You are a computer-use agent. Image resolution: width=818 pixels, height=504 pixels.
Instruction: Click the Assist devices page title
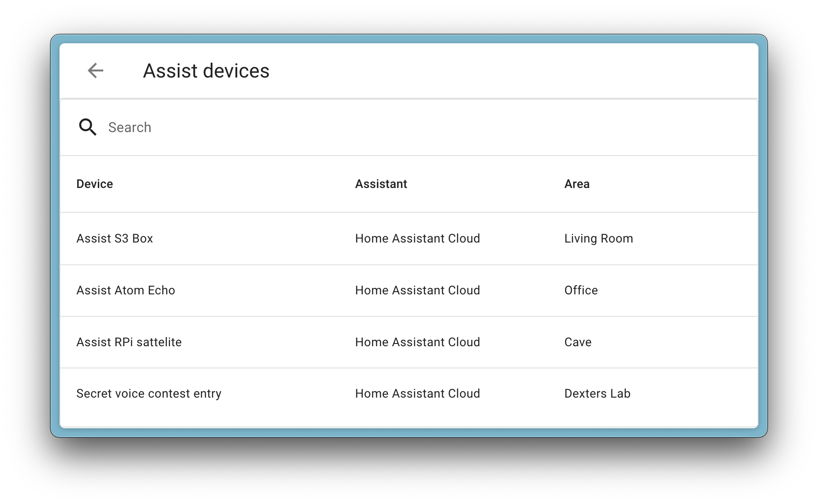pyautogui.click(x=206, y=70)
